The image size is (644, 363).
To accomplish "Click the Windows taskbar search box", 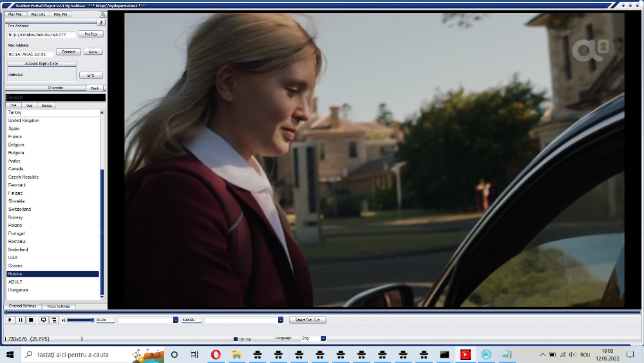I will tap(92, 355).
